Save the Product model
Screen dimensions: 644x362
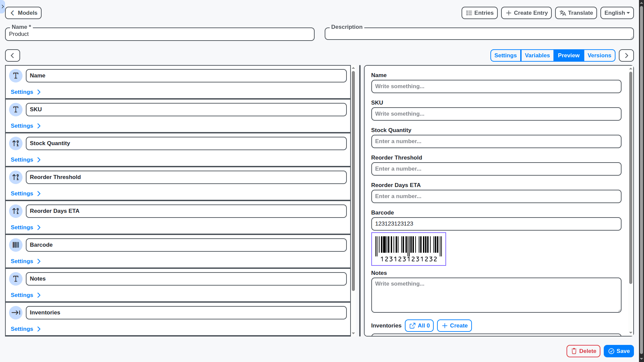(x=619, y=351)
